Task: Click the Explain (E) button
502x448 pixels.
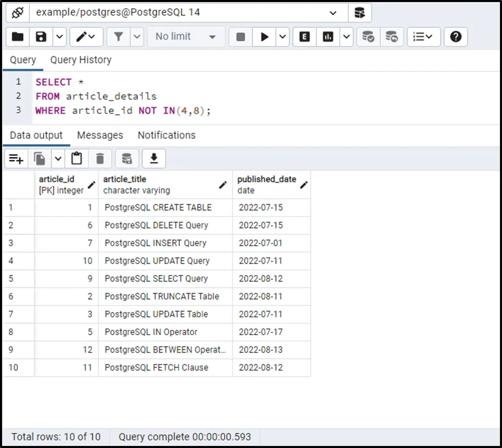Action: pyautogui.click(x=304, y=37)
